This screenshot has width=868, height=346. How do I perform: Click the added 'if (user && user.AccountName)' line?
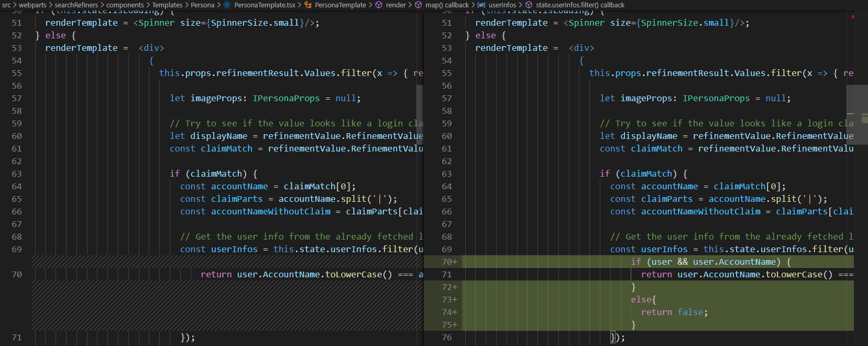point(711,262)
